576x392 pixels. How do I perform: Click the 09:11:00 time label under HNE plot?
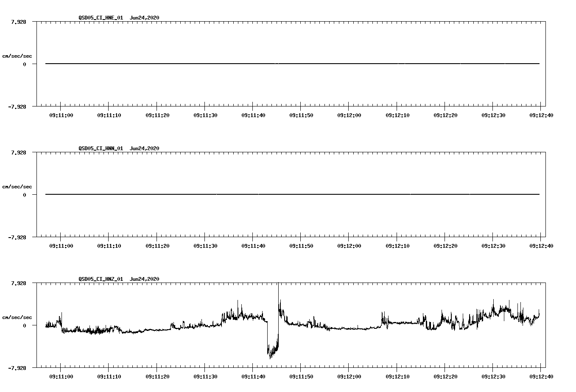(x=61, y=115)
